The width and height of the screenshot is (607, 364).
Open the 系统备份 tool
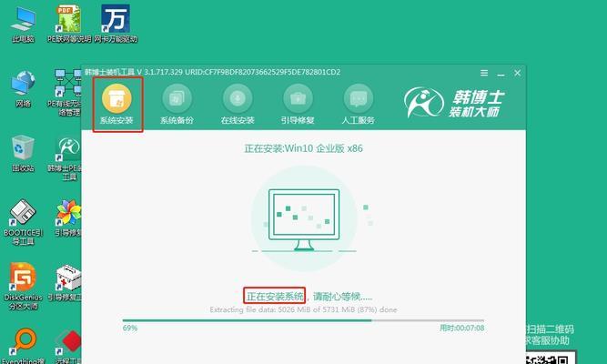coord(177,104)
